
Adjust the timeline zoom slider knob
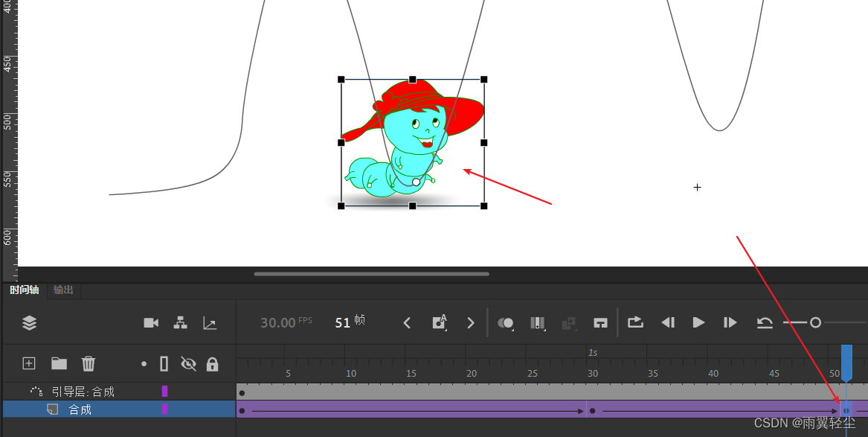coord(815,322)
